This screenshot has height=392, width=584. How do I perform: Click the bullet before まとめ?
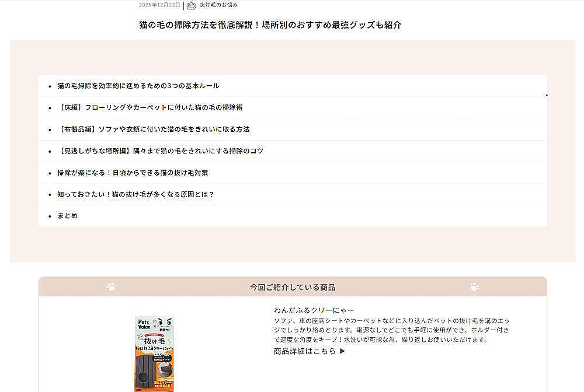click(50, 216)
